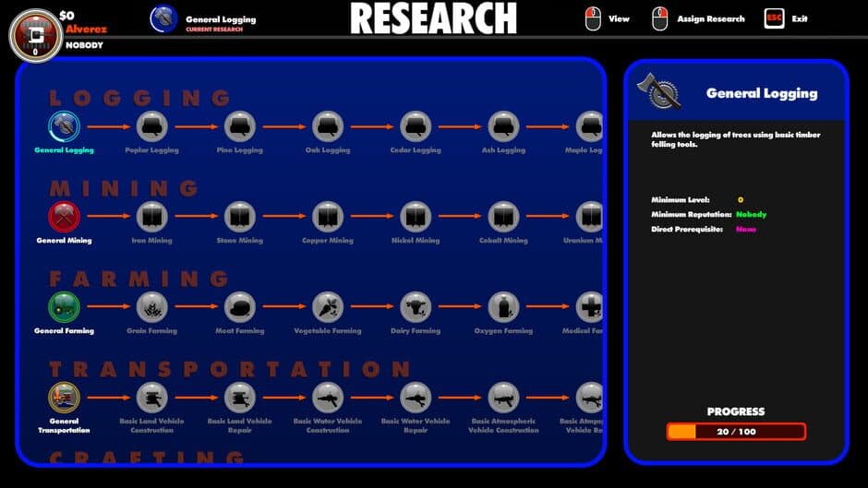Viewport: 868px width, 488px height.
Task: Click the FARMING category heading
Action: coord(139,279)
